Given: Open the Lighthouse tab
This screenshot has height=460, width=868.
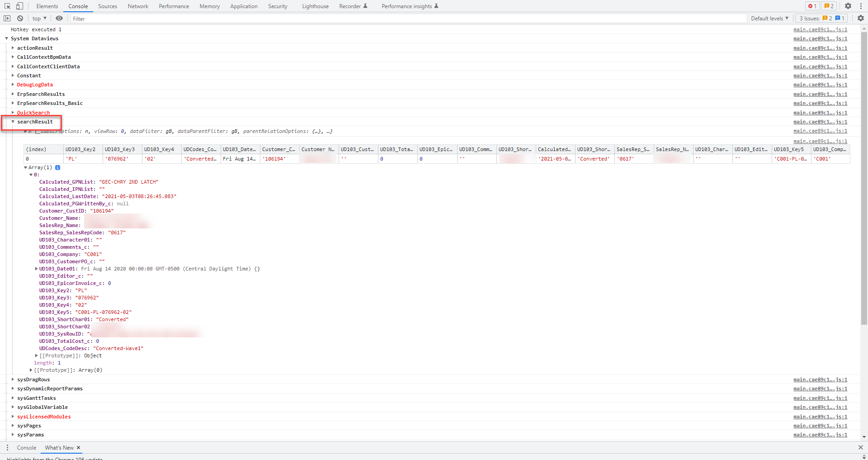Looking at the screenshot, I should 316,6.
